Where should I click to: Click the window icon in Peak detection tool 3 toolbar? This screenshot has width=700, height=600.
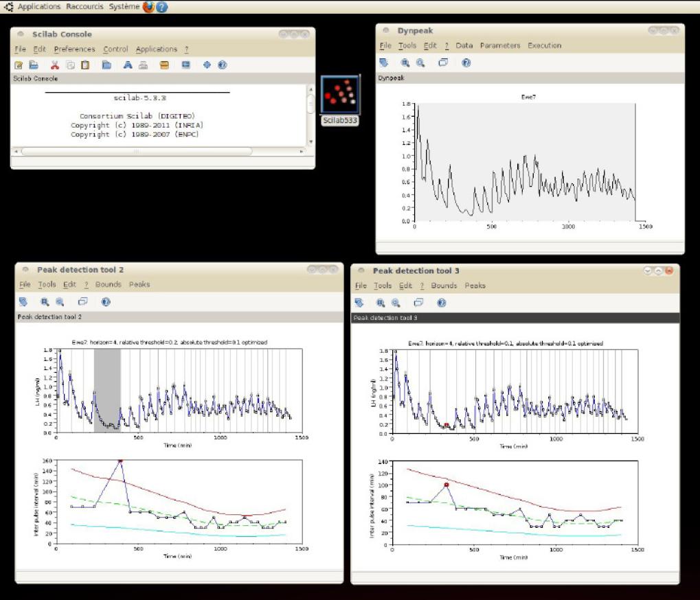point(418,303)
